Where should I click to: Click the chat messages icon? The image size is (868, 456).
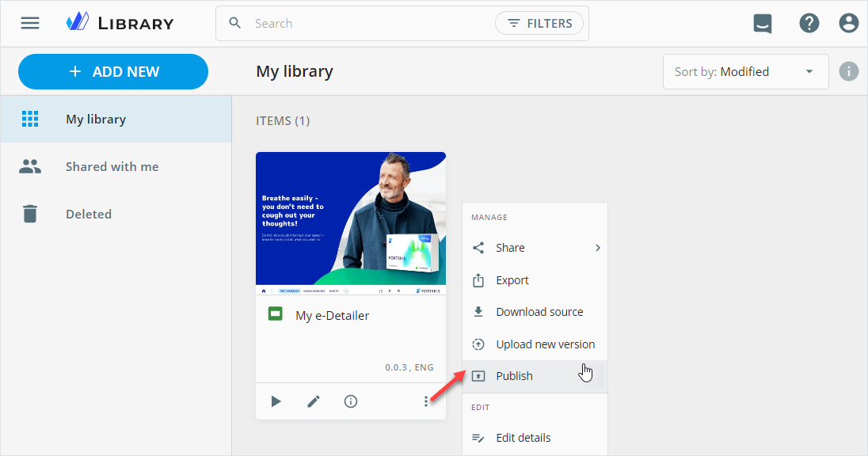point(762,24)
